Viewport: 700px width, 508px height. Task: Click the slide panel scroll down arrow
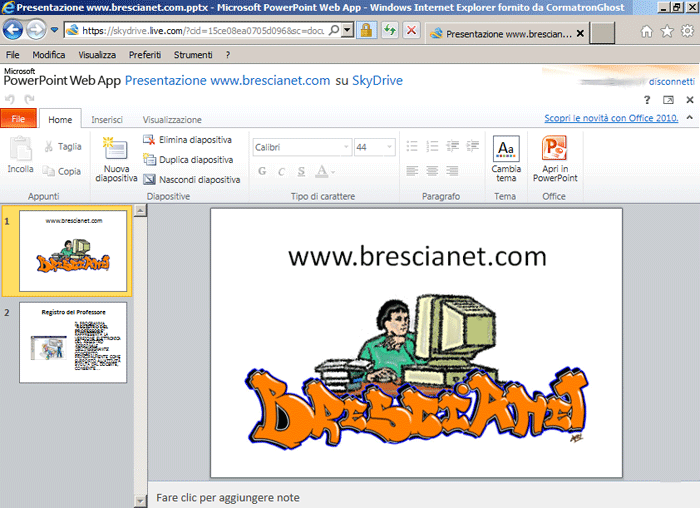[x=140, y=501]
